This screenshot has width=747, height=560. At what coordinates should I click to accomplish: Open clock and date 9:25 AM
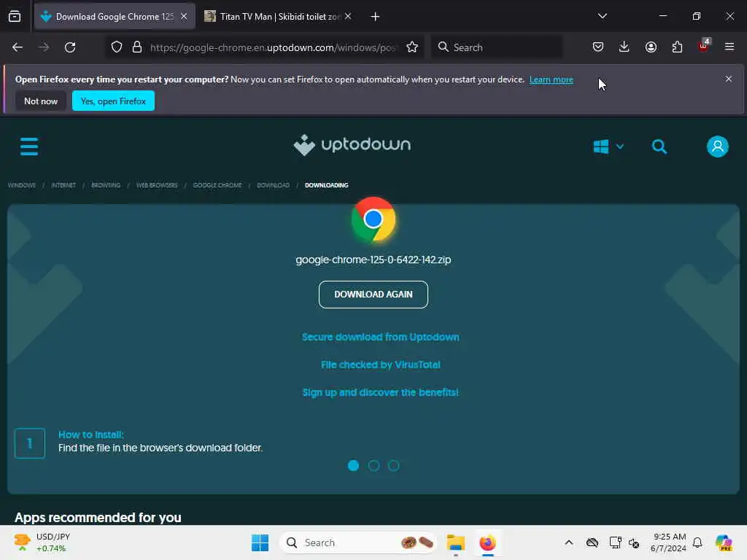coord(669,542)
